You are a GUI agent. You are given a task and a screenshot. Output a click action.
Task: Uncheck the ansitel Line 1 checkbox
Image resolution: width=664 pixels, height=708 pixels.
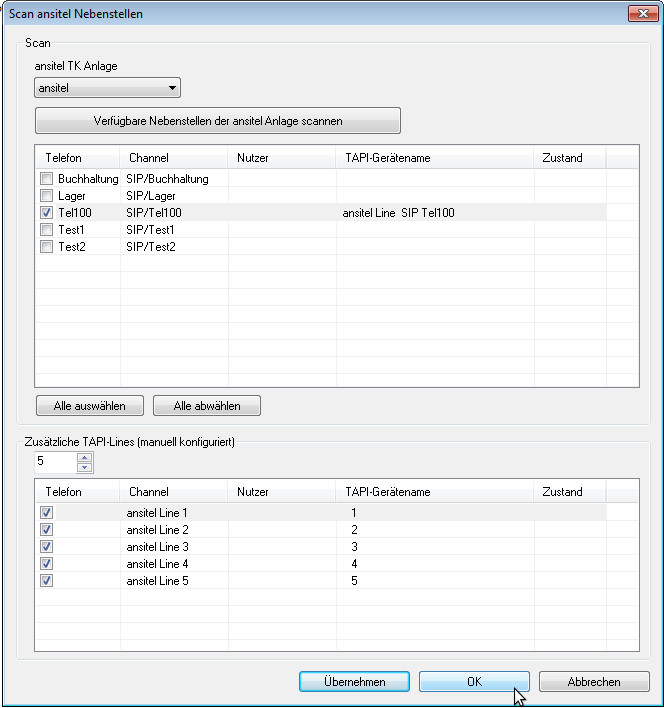pos(46,513)
